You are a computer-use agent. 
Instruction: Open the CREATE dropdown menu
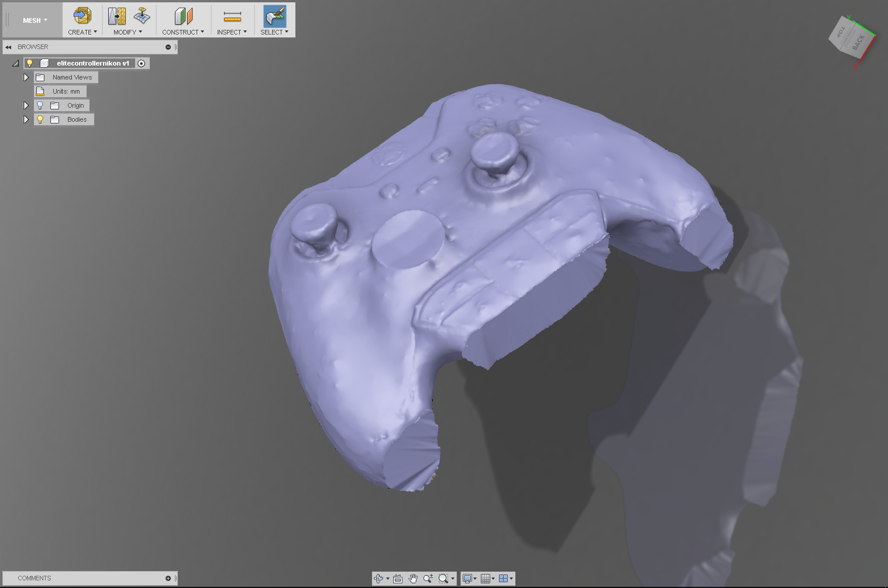[x=82, y=32]
